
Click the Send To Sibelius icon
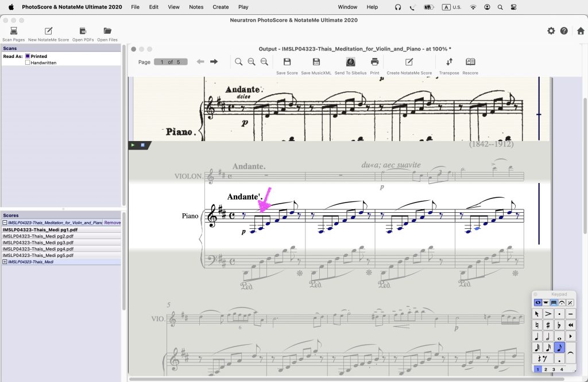(350, 62)
